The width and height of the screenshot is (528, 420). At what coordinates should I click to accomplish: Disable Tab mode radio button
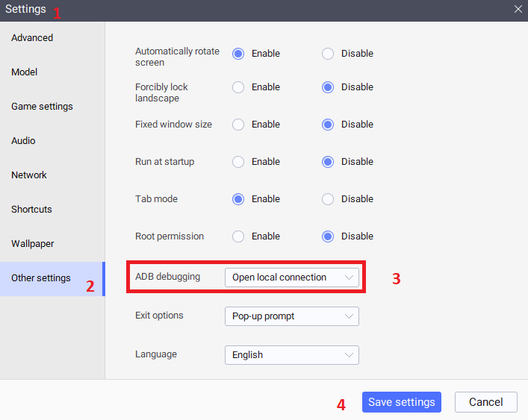(328, 199)
